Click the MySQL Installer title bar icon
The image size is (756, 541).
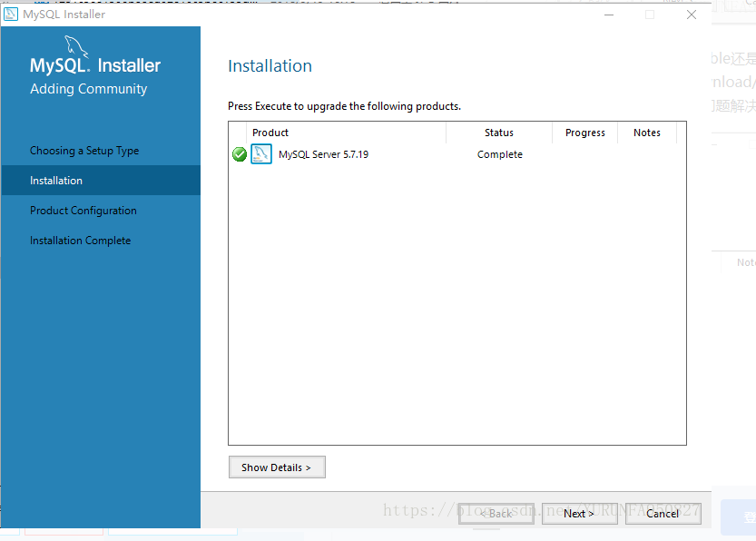11,15
